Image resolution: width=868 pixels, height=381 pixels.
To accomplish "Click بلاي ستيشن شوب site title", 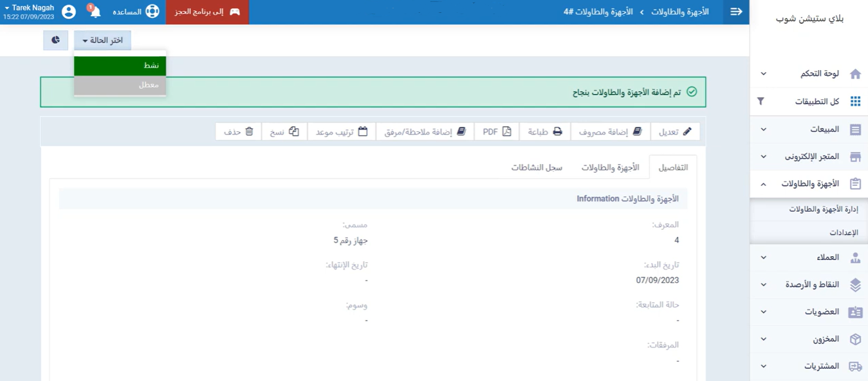I will coord(809,18).
